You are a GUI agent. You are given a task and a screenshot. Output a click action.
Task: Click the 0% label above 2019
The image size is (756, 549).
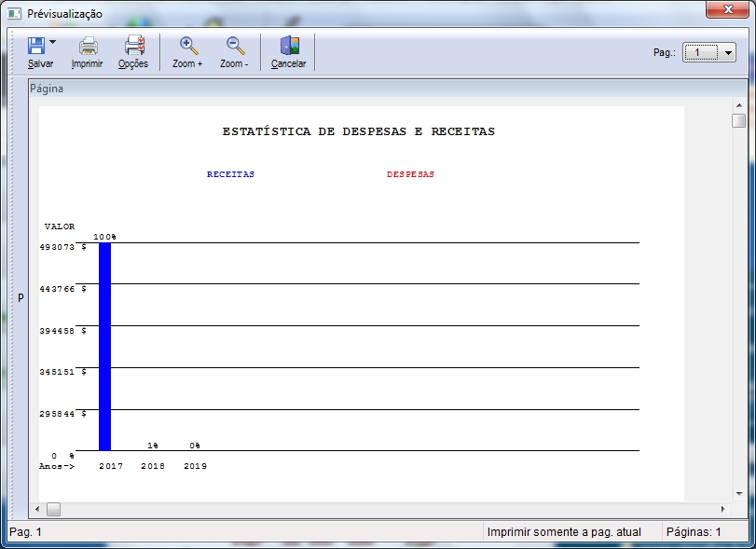[x=195, y=446]
